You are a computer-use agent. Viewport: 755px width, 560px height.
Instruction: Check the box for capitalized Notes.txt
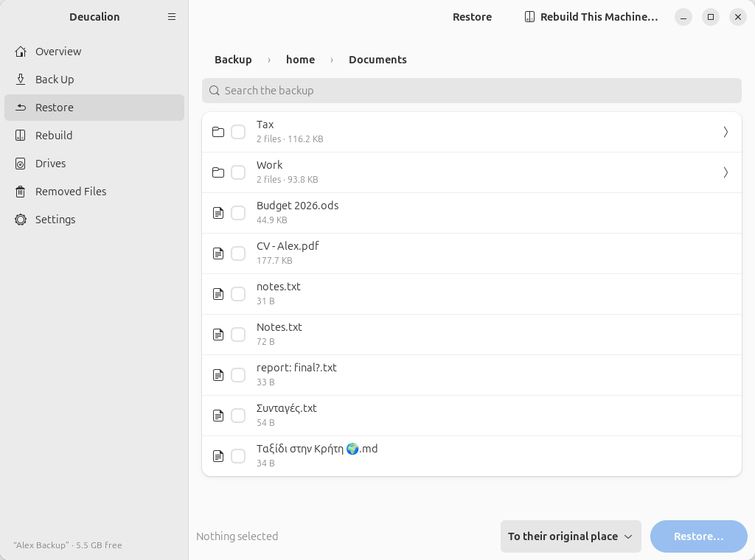(238, 335)
